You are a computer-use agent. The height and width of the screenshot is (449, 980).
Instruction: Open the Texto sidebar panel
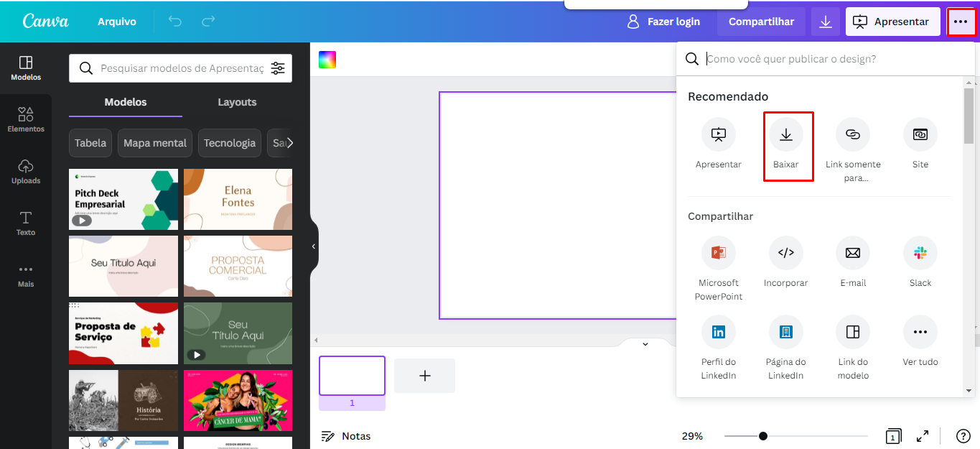tap(26, 223)
